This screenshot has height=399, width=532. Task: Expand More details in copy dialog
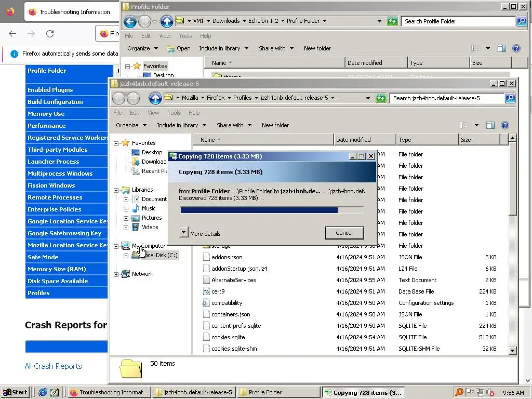coord(183,232)
